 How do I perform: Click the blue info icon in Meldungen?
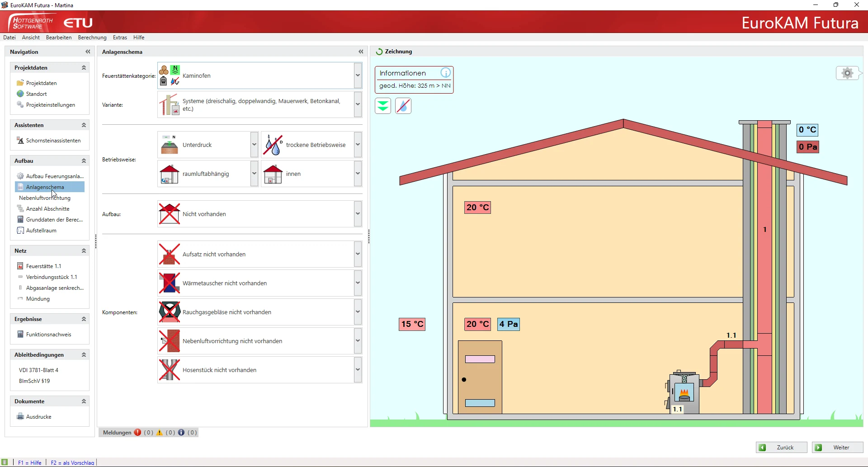pos(181,433)
